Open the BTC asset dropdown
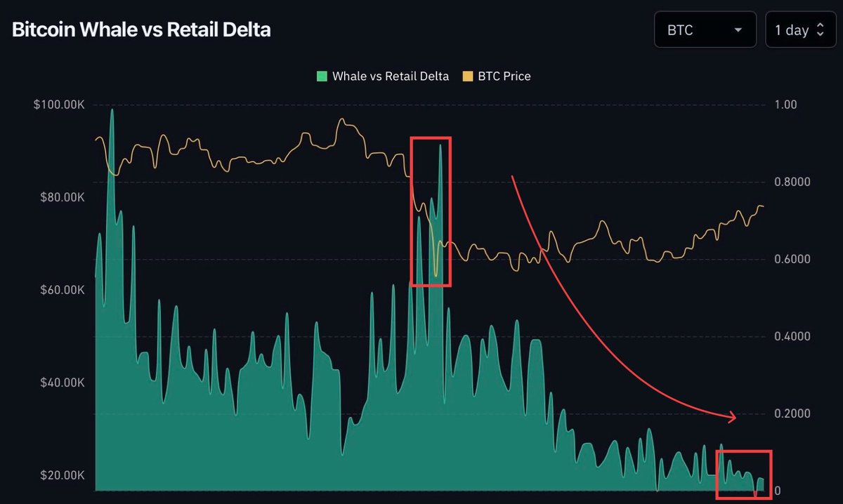This screenshot has height=504, width=843. click(705, 30)
